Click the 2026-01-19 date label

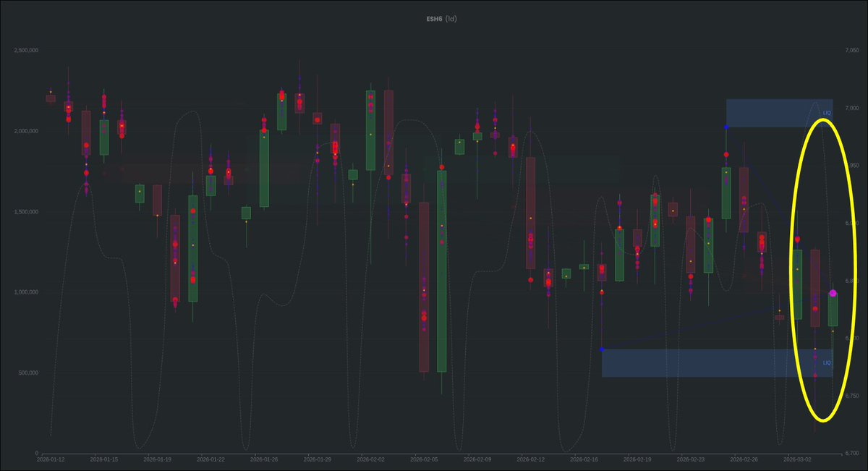pyautogui.click(x=157, y=459)
